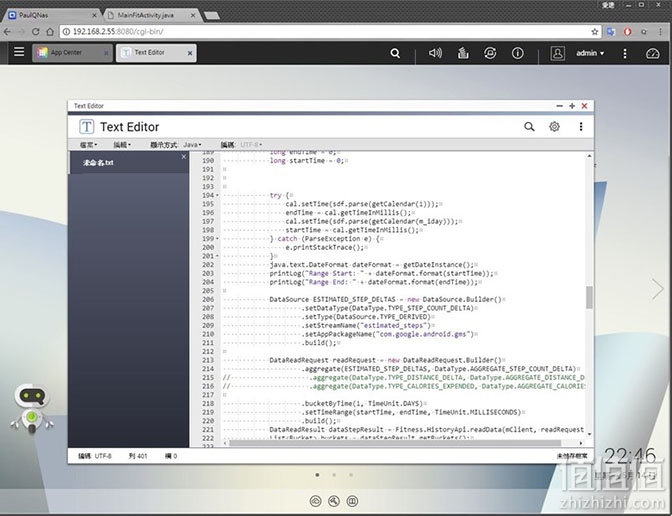The width and height of the screenshot is (672, 516).
Task: Click the editor horizontal scrollbar
Action: click(394, 443)
